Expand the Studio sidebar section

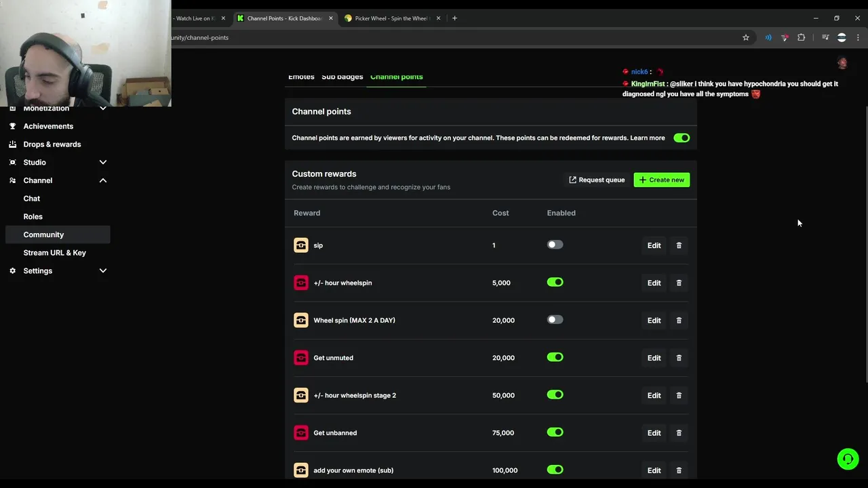(x=103, y=163)
